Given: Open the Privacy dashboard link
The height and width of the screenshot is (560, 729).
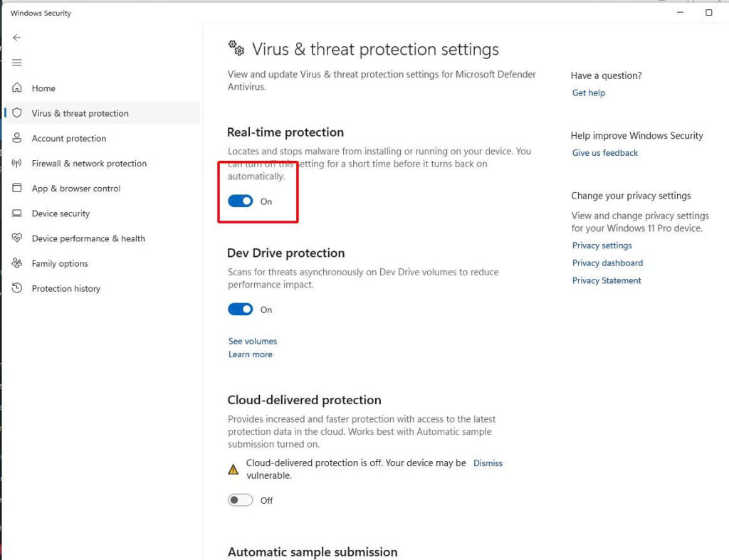Looking at the screenshot, I should (607, 263).
